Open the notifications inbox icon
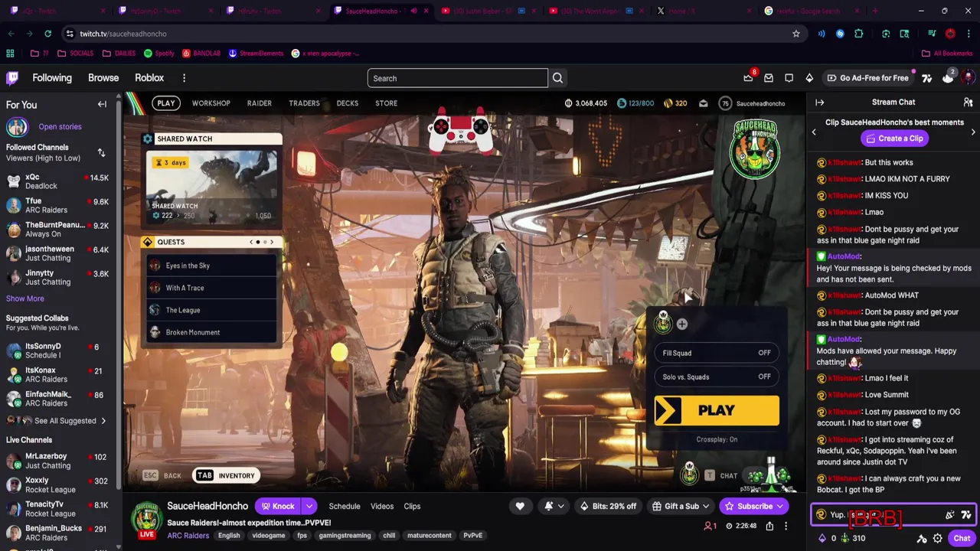 (769, 78)
